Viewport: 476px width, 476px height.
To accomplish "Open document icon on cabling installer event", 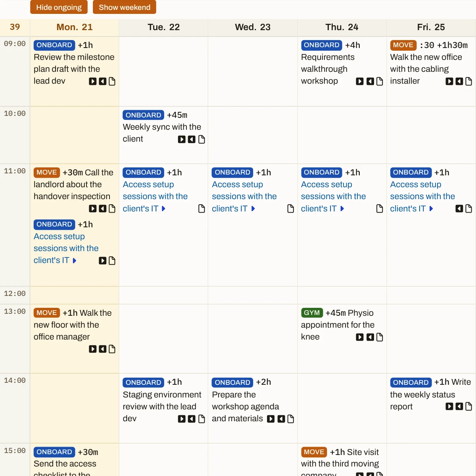I will (x=469, y=81).
